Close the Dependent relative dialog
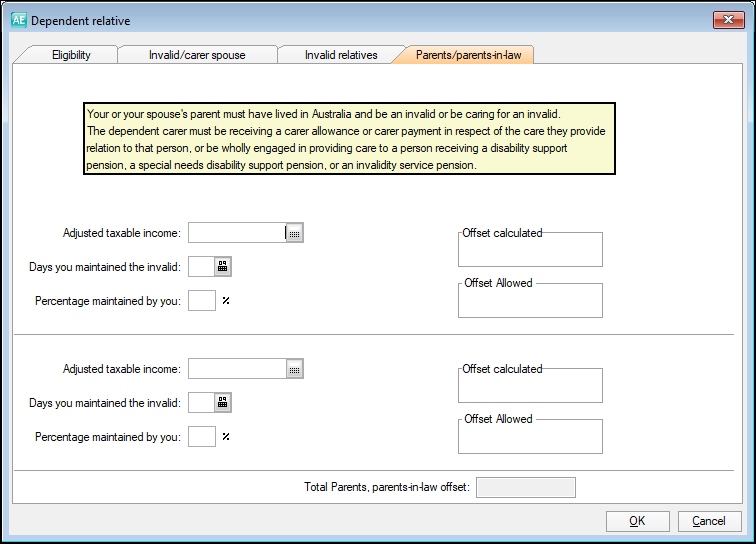This screenshot has height=544, width=756. [727, 20]
